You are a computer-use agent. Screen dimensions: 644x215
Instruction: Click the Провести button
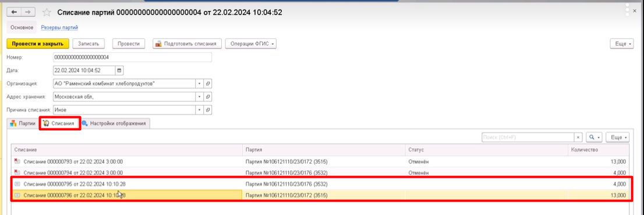coord(129,44)
